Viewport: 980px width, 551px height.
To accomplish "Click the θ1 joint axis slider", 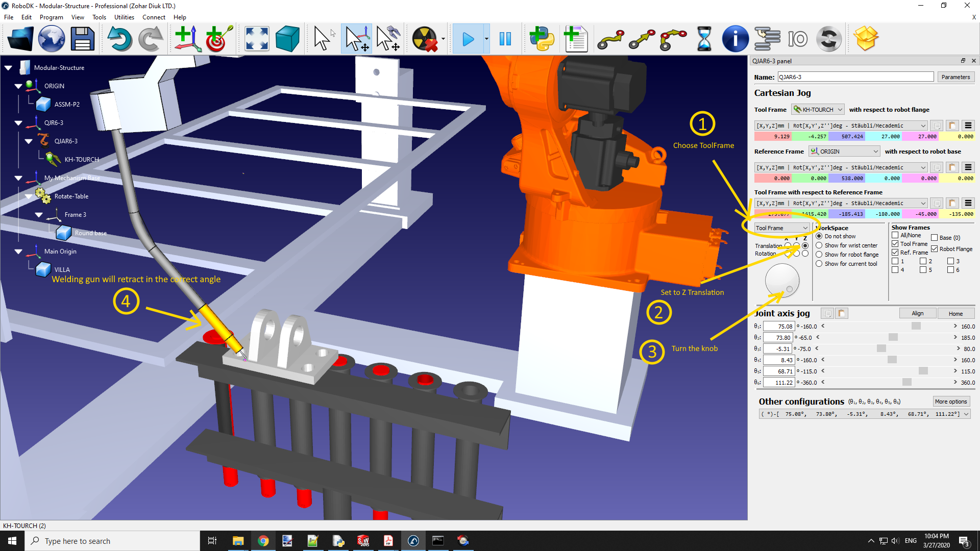I will point(916,327).
